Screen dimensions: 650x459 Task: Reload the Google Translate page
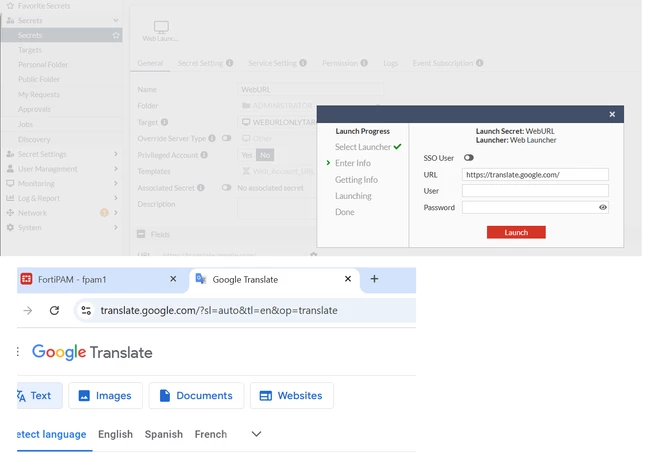coord(54,310)
